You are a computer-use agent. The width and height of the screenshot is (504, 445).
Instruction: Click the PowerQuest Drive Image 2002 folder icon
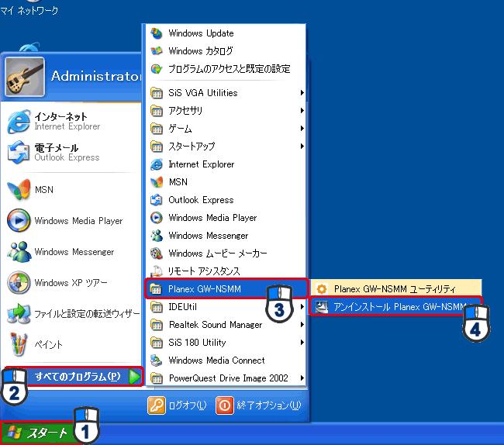(x=157, y=378)
